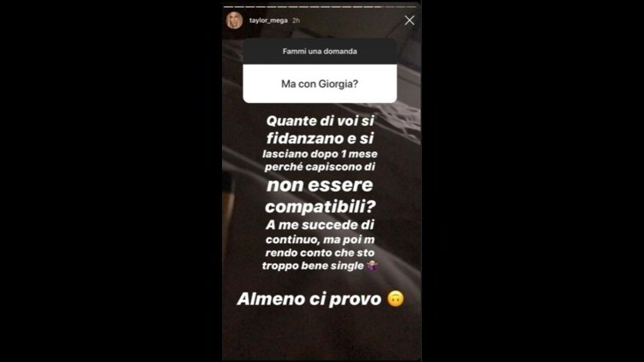
Task: Click the first story progress segment
Action: coord(228,7)
